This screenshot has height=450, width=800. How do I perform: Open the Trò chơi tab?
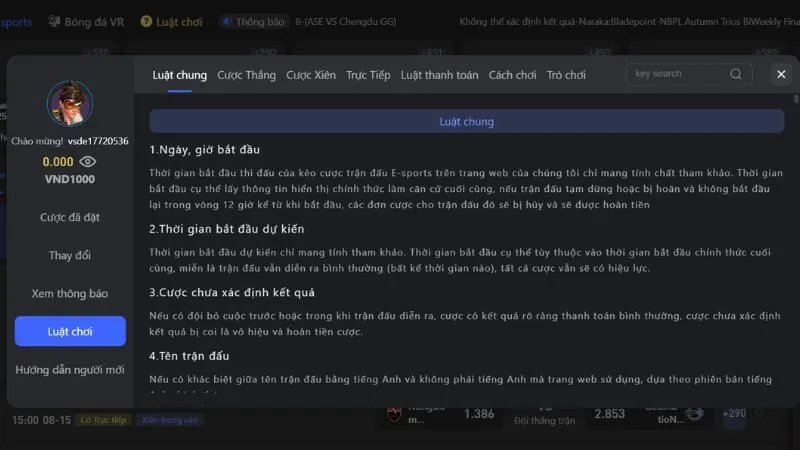point(566,75)
